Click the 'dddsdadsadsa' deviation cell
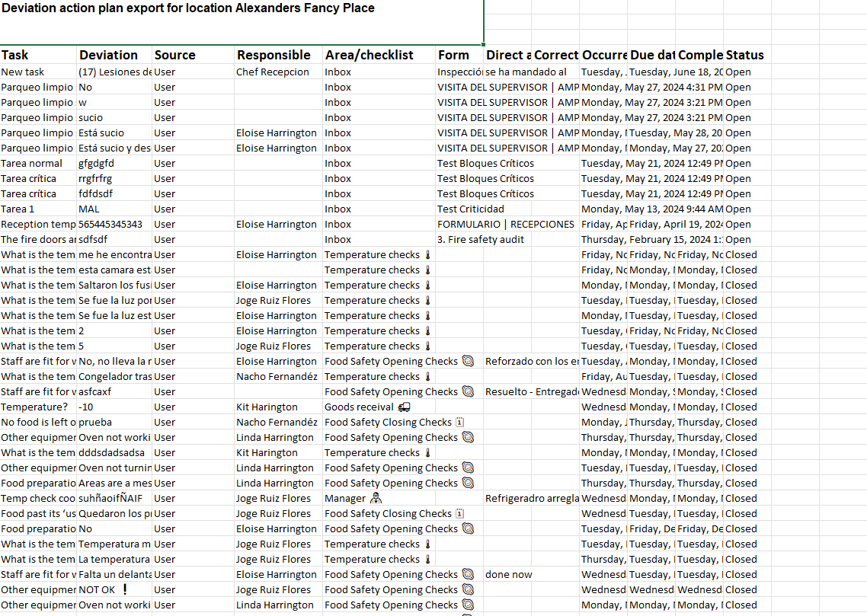Screen dimensions: 867x616 (114, 452)
